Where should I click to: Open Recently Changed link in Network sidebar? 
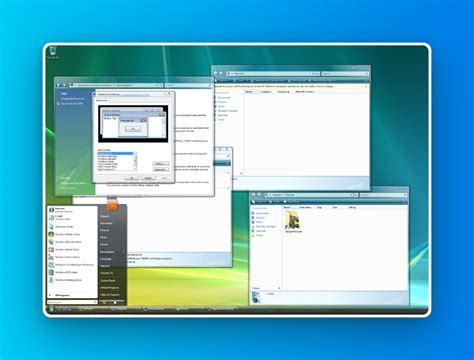[228, 111]
